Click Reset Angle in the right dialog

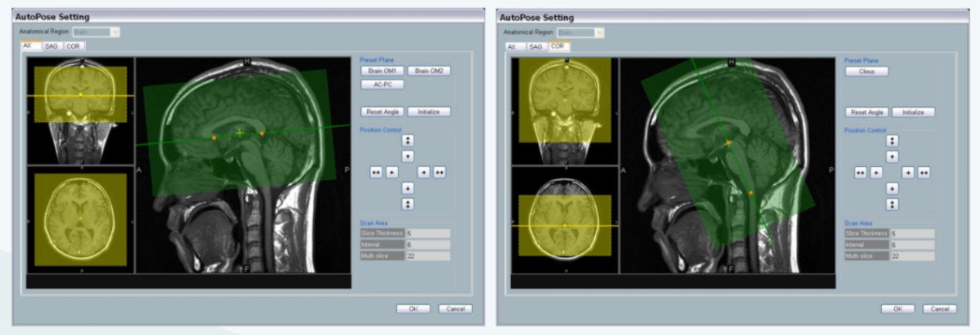tap(866, 112)
